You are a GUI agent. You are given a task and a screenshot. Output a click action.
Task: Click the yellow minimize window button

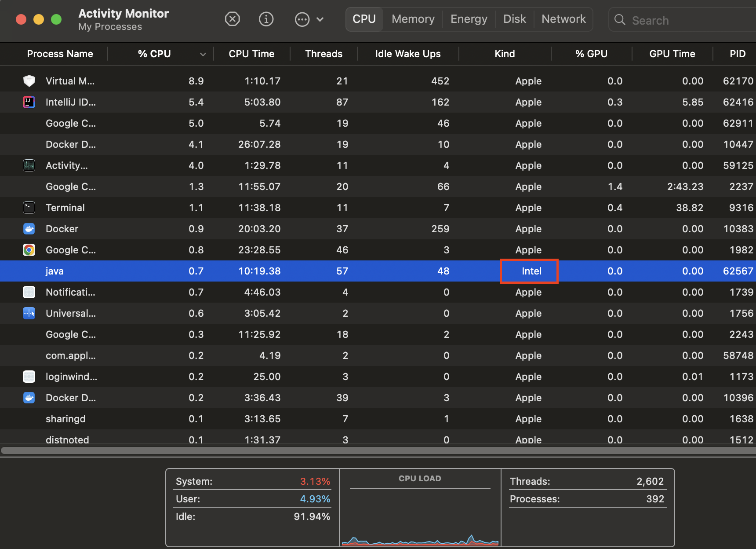coord(39,19)
